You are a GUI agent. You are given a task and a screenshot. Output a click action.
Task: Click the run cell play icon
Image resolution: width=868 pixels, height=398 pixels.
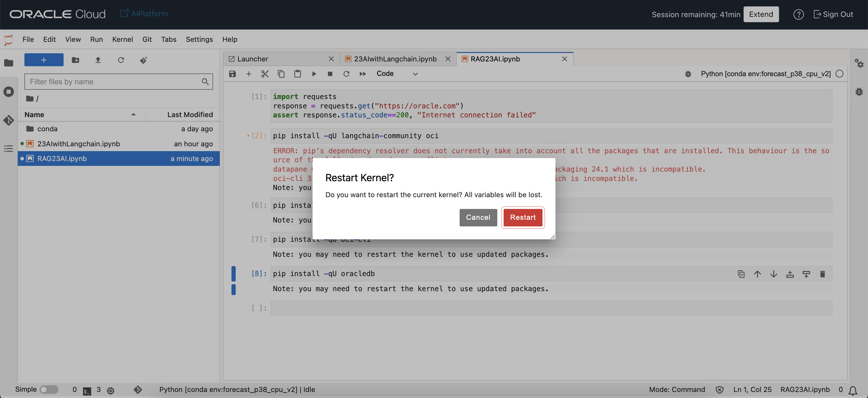pyautogui.click(x=314, y=74)
